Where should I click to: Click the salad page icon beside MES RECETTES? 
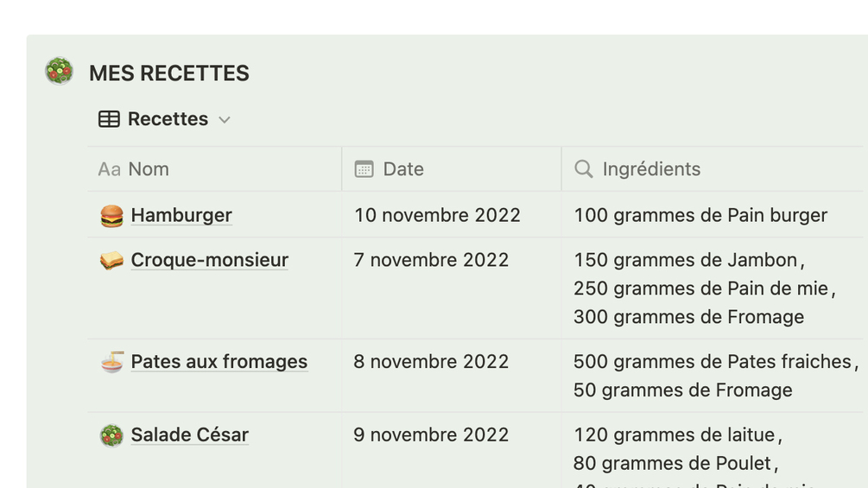pyautogui.click(x=59, y=71)
